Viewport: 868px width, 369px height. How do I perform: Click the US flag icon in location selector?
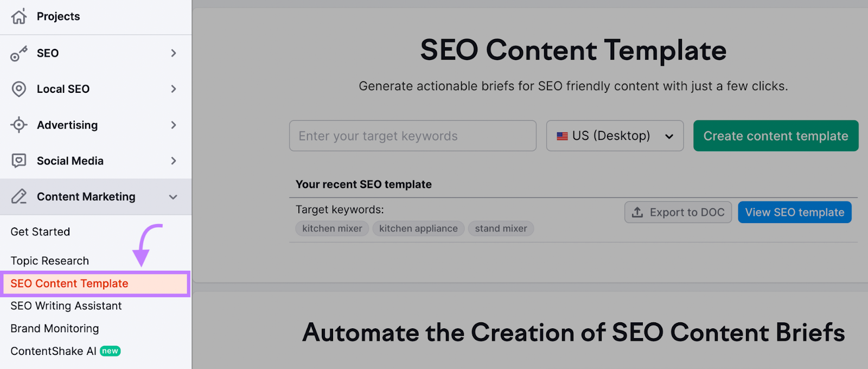point(562,136)
